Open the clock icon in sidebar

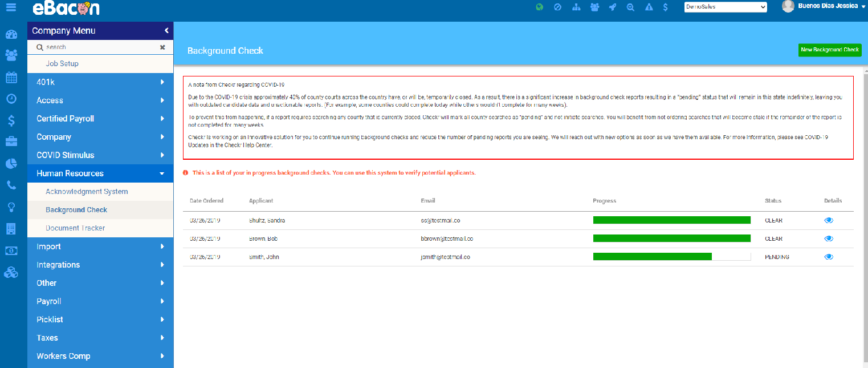click(11, 99)
